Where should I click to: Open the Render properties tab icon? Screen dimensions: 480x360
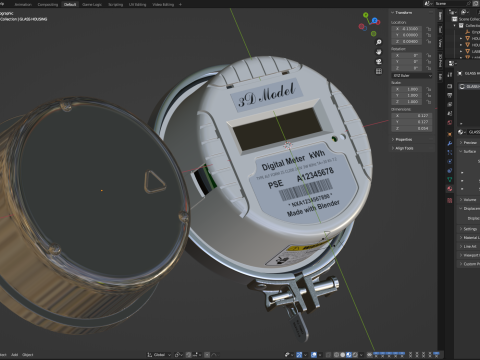click(450, 86)
